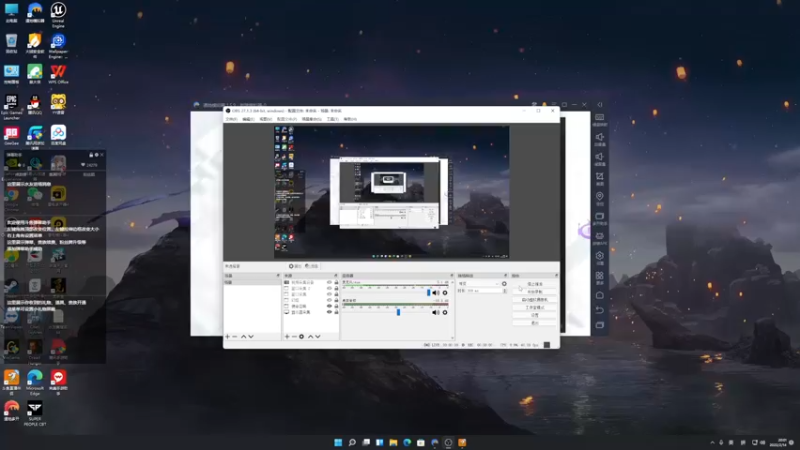
Task: Click Start Virtual Camera button in Controls
Action: point(535,299)
